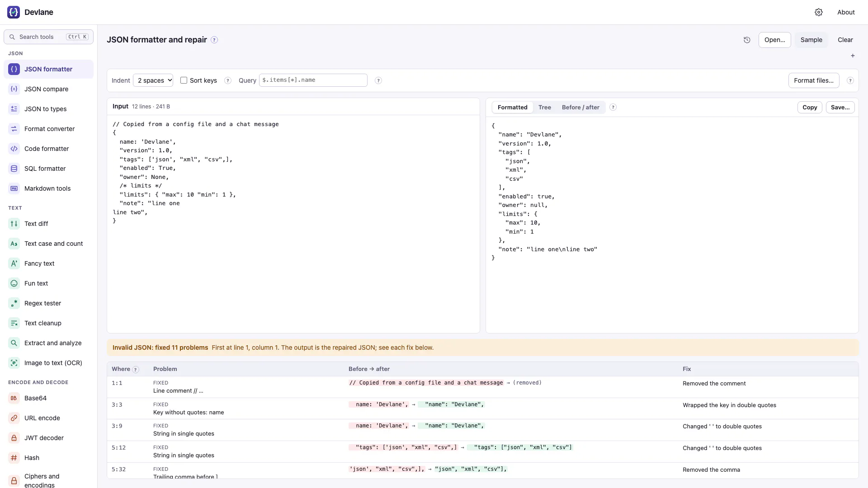
Task: Open Ciphers and encodings tool
Action: point(48,480)
